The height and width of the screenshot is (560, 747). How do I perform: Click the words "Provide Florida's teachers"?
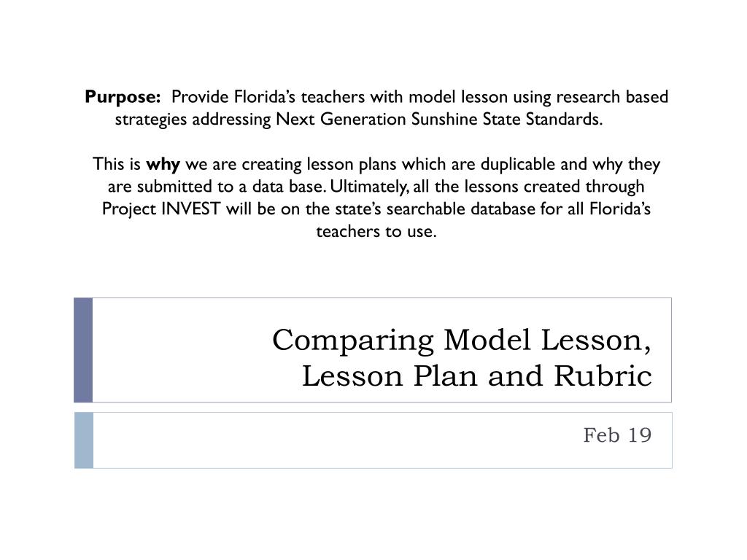[268, 97]
